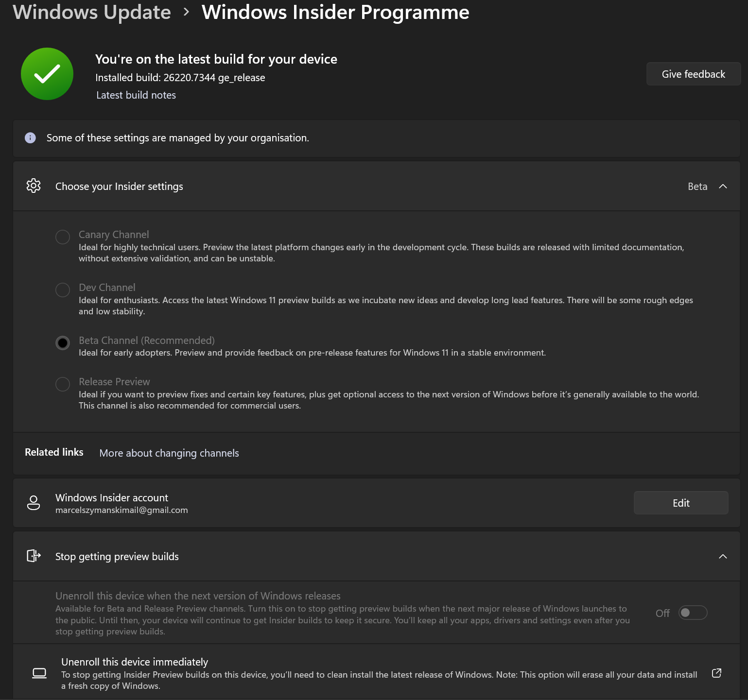Select the Canary Channel radio button
The image size is (748, 700).
pyautogui.click(x=63, y=237)
